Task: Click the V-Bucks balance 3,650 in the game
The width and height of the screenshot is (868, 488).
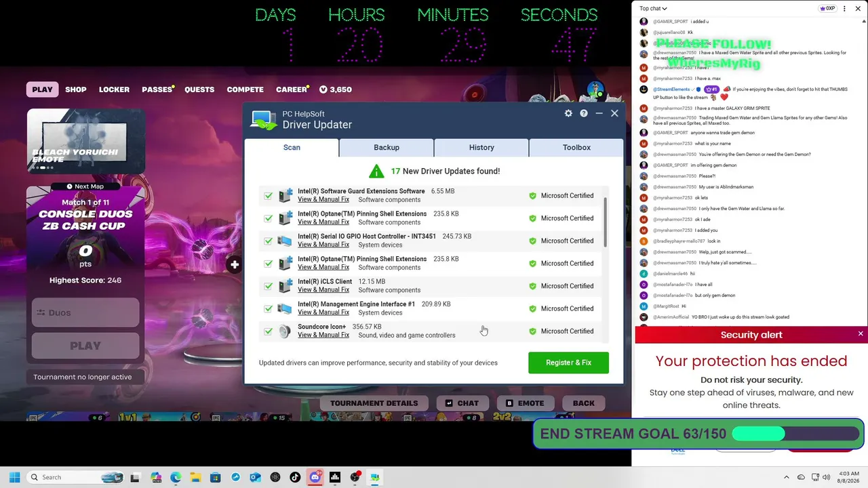Action: coord(336,89)
